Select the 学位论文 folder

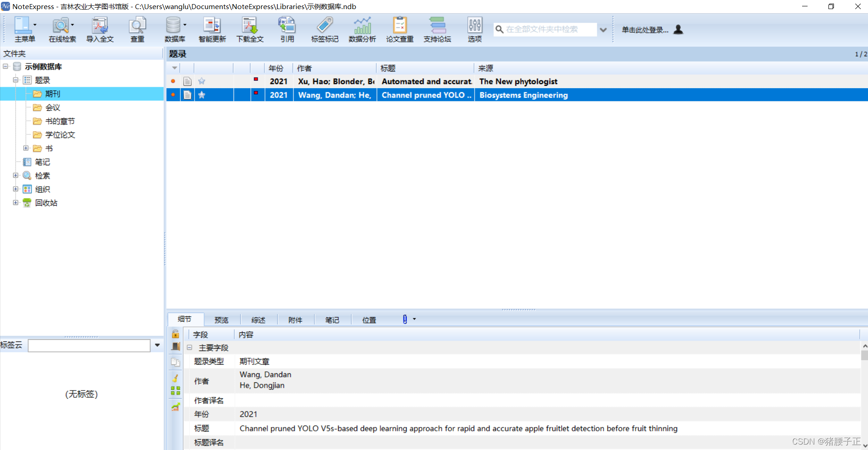(x=60, y=135)
